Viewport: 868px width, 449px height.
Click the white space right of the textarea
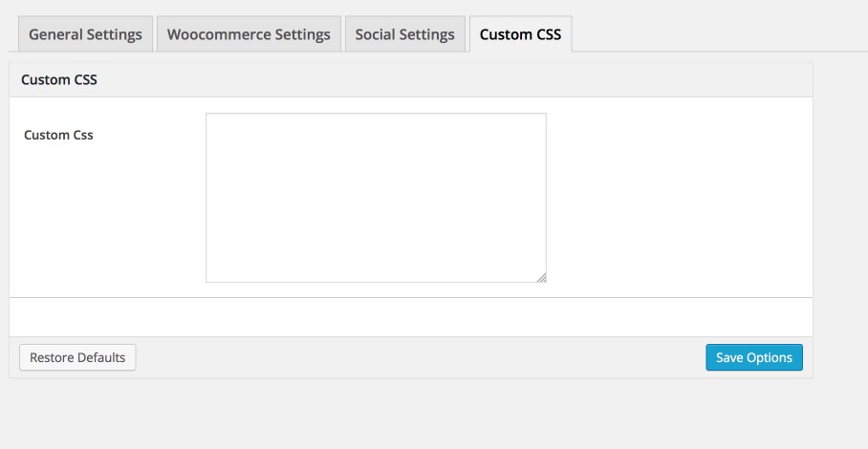680,198
